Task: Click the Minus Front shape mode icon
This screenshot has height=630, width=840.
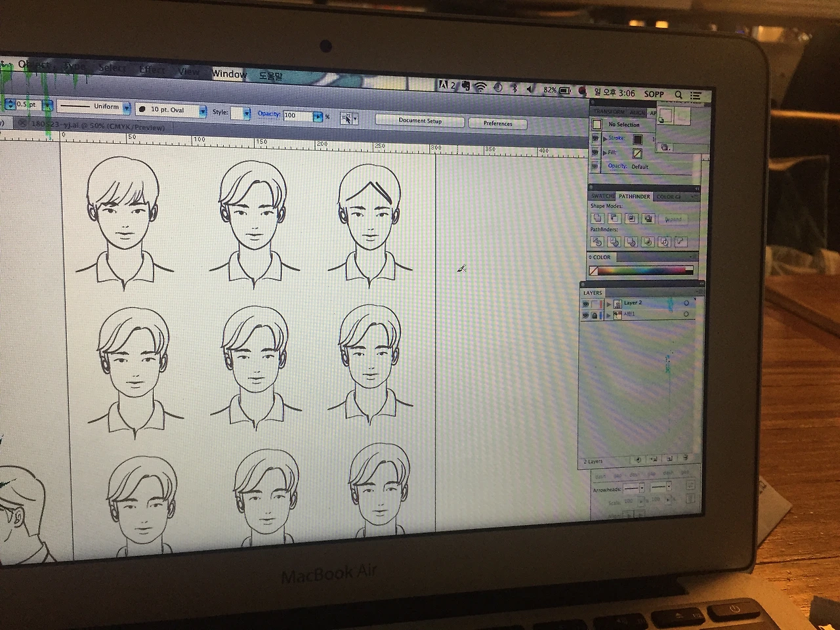Action: coord(614,218)
